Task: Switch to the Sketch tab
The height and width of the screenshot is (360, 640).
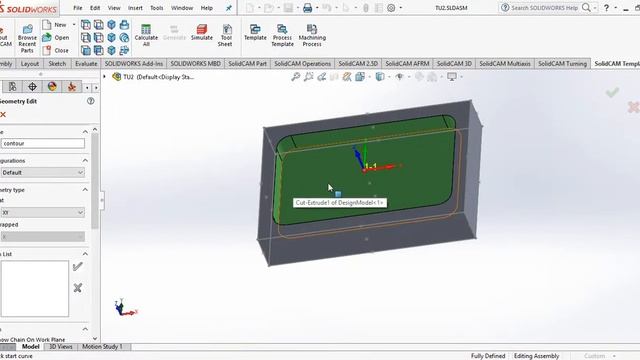Action: click(57, 64)
